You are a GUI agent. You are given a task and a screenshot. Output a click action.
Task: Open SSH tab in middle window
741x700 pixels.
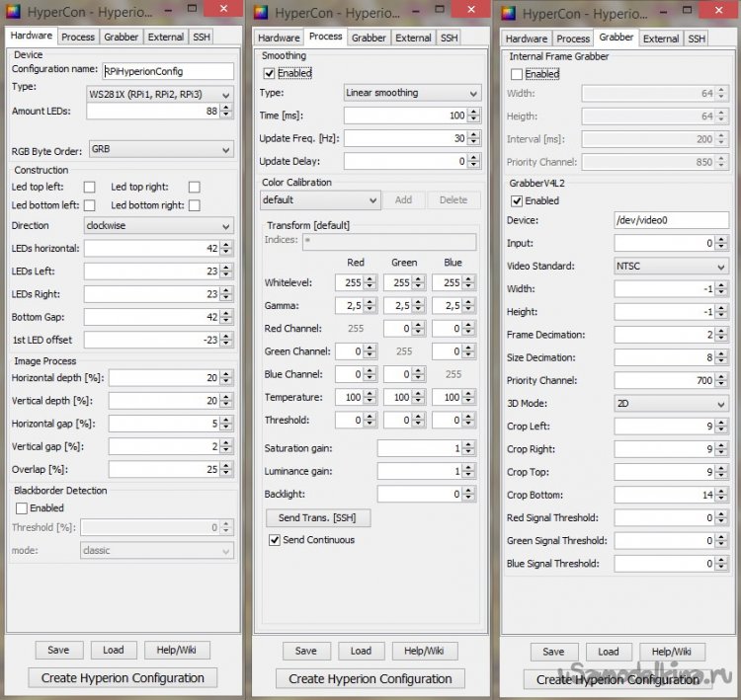coord(449,38)
